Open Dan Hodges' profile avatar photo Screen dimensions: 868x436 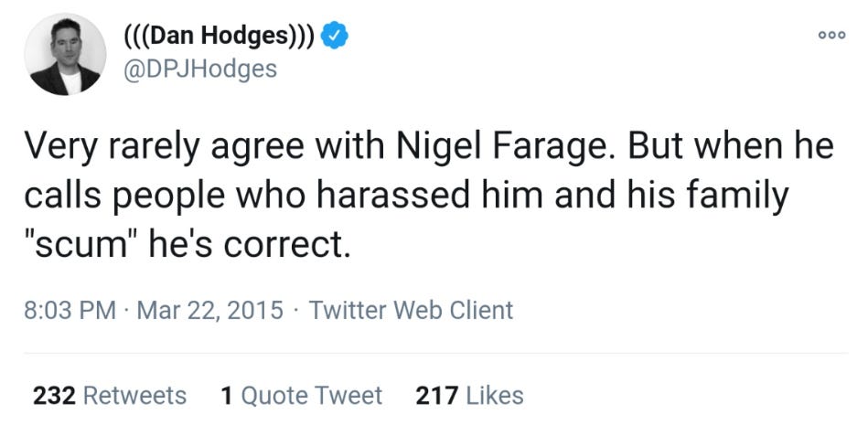click(x=64, y=55)
